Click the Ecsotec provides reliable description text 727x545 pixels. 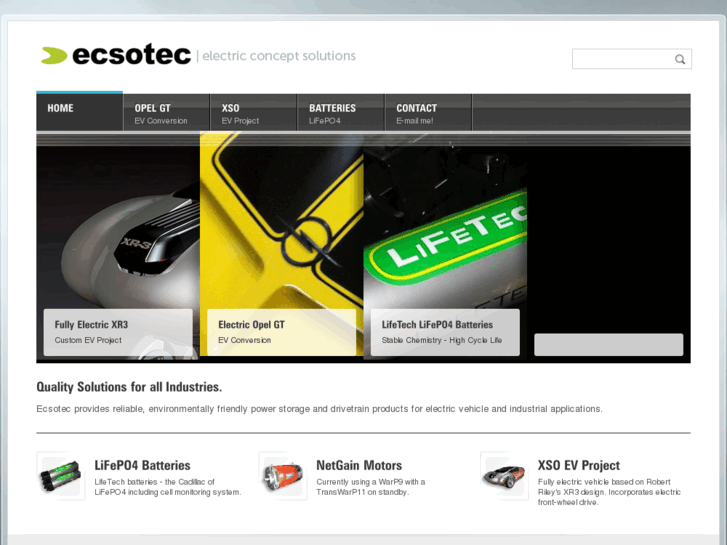coord(319,409)
